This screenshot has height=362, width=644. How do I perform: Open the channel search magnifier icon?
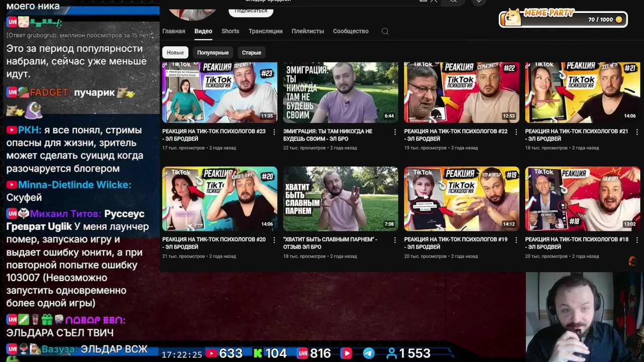tap(385, 31)
